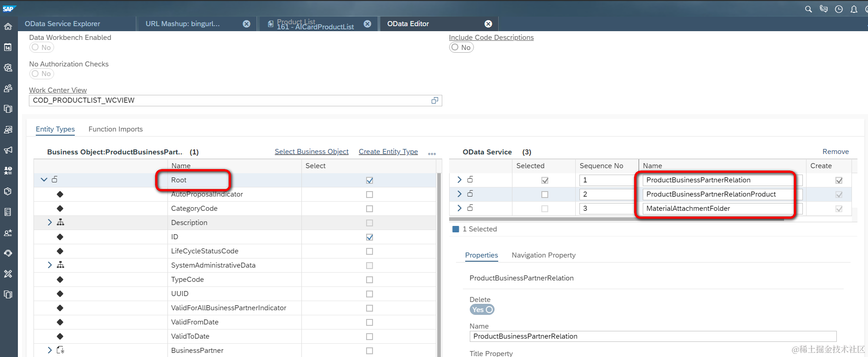Viewport: 868px width, 357px height.
Task: Click the clock history icon in header
Action: click(x=839, y=9)
